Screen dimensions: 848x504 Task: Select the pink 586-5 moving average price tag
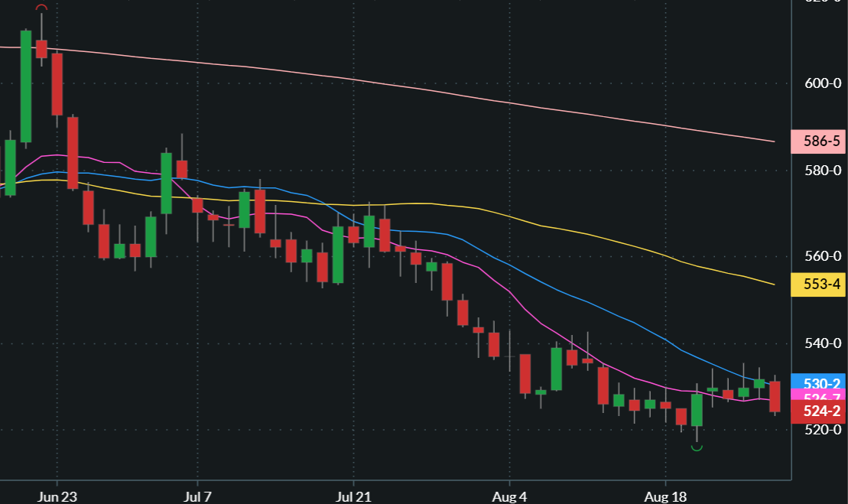click(x=817, y=141)
